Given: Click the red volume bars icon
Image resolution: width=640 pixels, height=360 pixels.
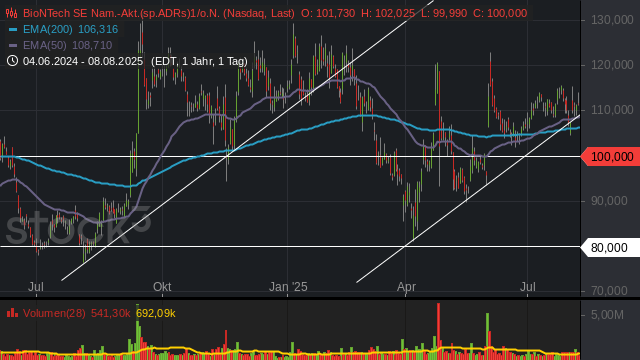Looking at the screenshot, I should 12,313.
